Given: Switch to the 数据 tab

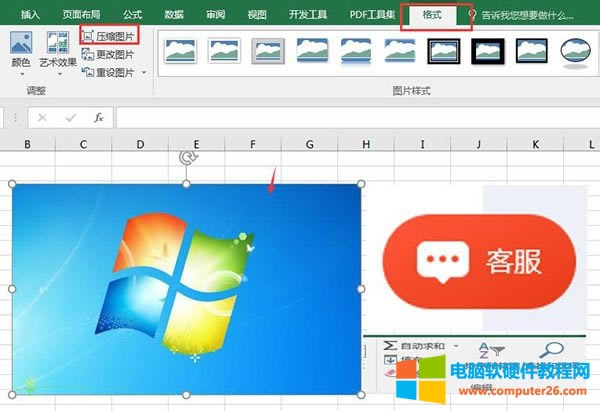Looking at the screenshot, I should point(174,15).
